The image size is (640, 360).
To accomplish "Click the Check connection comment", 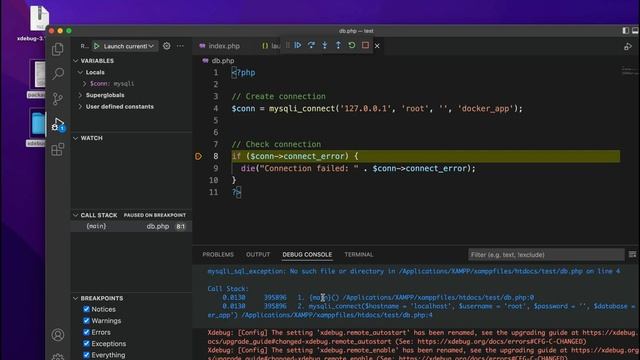I will [x=276, y=144].
